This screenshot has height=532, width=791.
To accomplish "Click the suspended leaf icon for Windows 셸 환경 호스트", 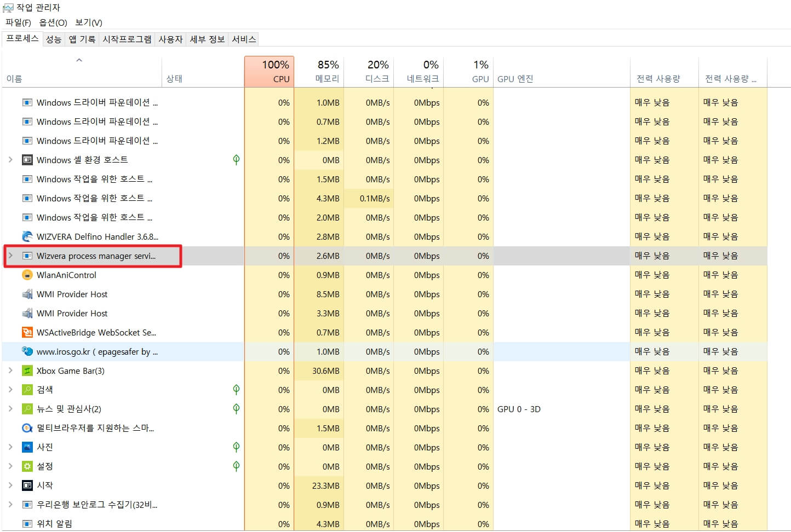I will coord(236,160).
